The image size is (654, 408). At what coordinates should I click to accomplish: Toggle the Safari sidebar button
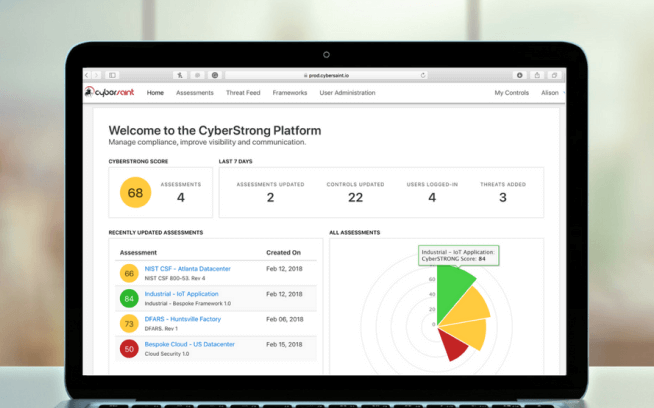click(x=112, y=75)
